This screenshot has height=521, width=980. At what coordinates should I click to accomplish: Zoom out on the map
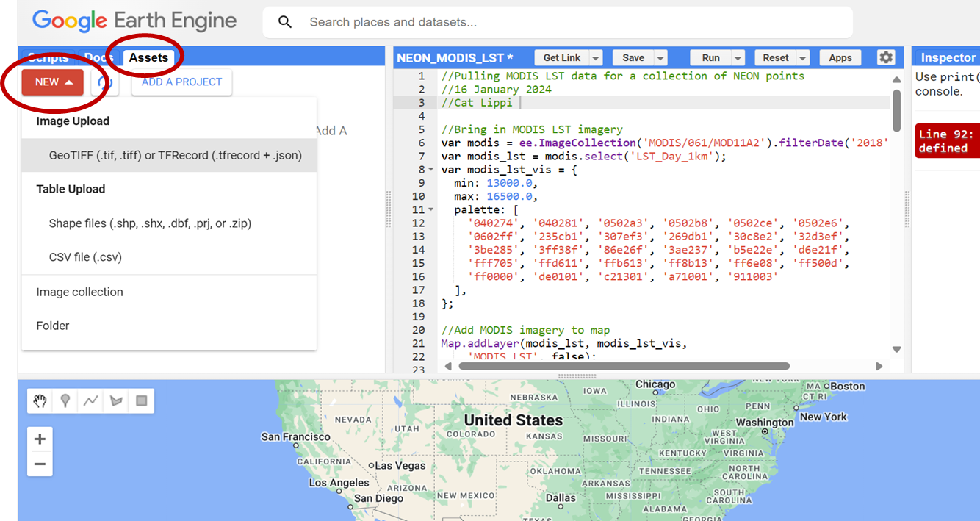pyautogui.click(x=40, y=464)
